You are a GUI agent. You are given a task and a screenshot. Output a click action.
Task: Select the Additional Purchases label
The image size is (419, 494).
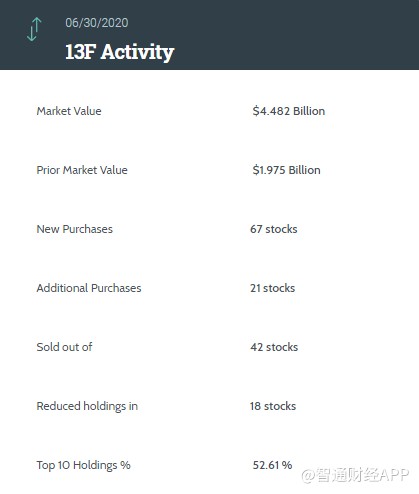89,288
